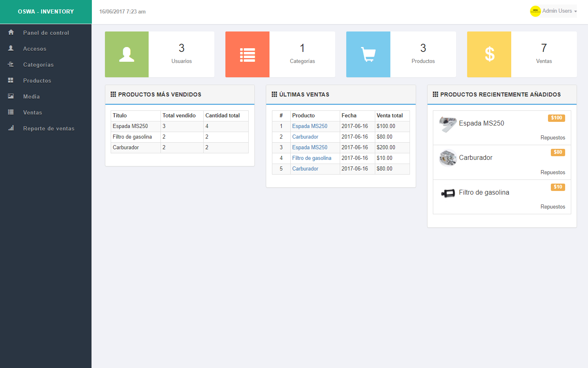
Task: Open Categorías via its sidebar icon
Action: pyautogui.click(x=11, y=65)
